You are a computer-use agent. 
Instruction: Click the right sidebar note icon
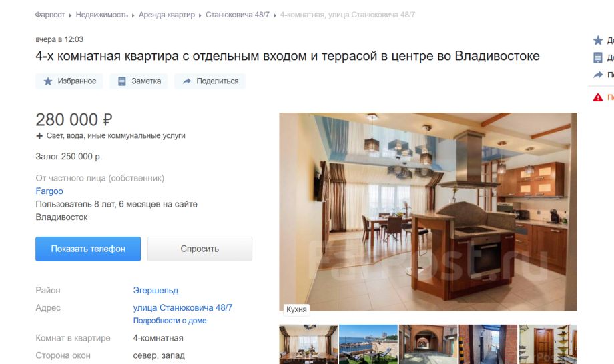point(597,57)
